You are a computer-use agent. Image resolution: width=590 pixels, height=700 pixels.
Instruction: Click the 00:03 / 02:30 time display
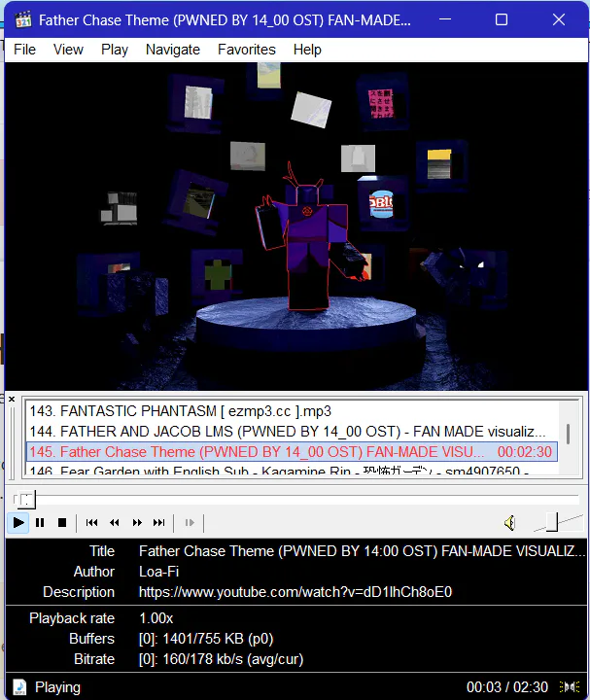507,687
